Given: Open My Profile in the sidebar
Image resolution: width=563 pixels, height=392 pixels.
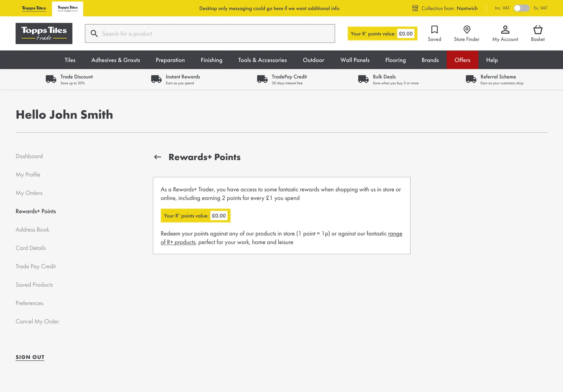Looking at the screenshot, I should click(x=28, y=174).
